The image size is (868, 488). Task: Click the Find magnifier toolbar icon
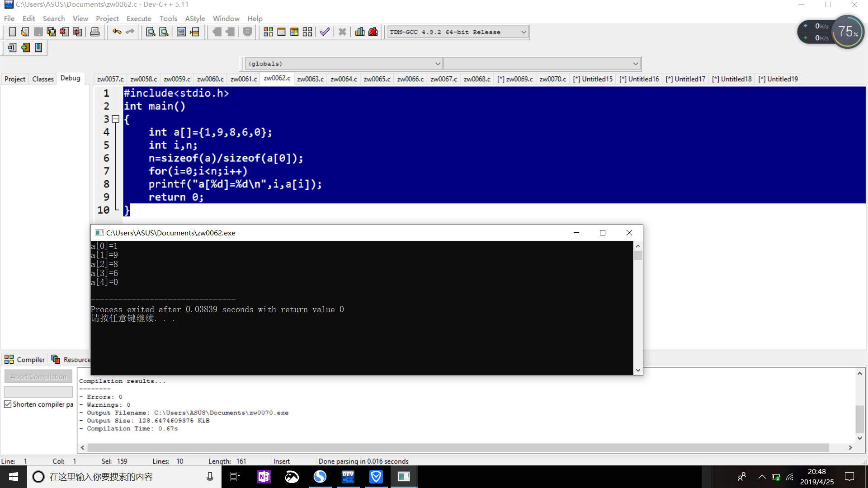[x=151, y=32]
